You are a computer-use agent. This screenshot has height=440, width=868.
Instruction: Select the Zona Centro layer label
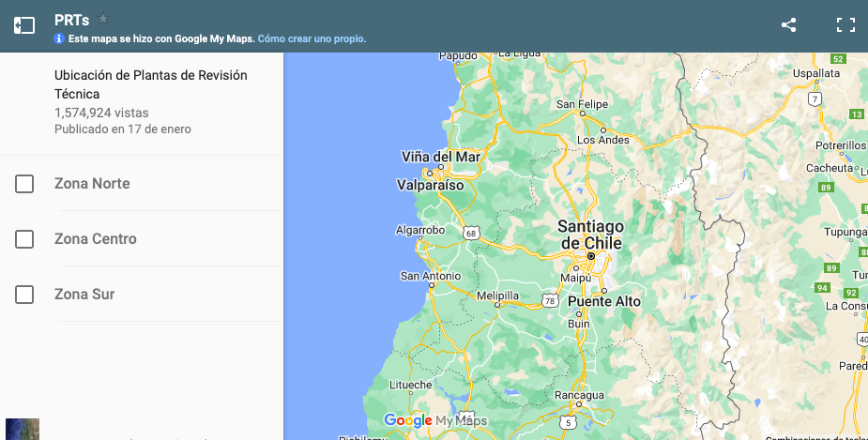[95, 238]
